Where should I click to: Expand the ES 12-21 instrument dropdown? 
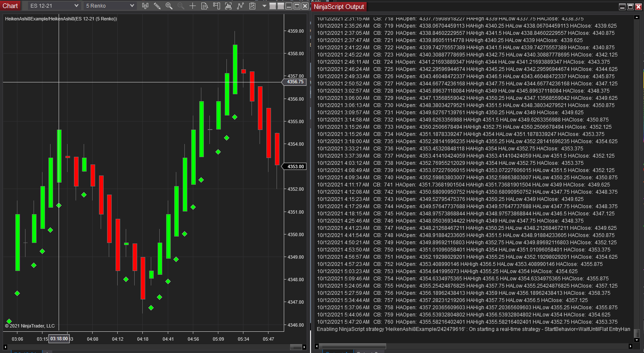pos(54,6)
